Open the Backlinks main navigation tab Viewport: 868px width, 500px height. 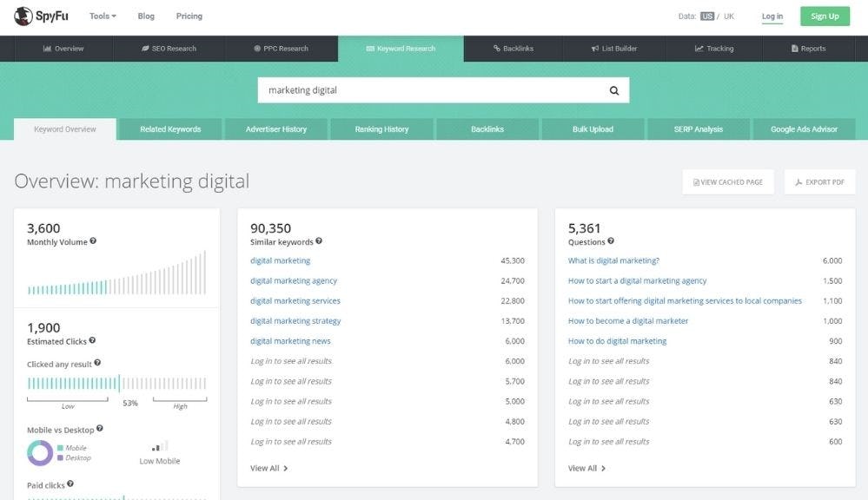[x=514, y=49]
